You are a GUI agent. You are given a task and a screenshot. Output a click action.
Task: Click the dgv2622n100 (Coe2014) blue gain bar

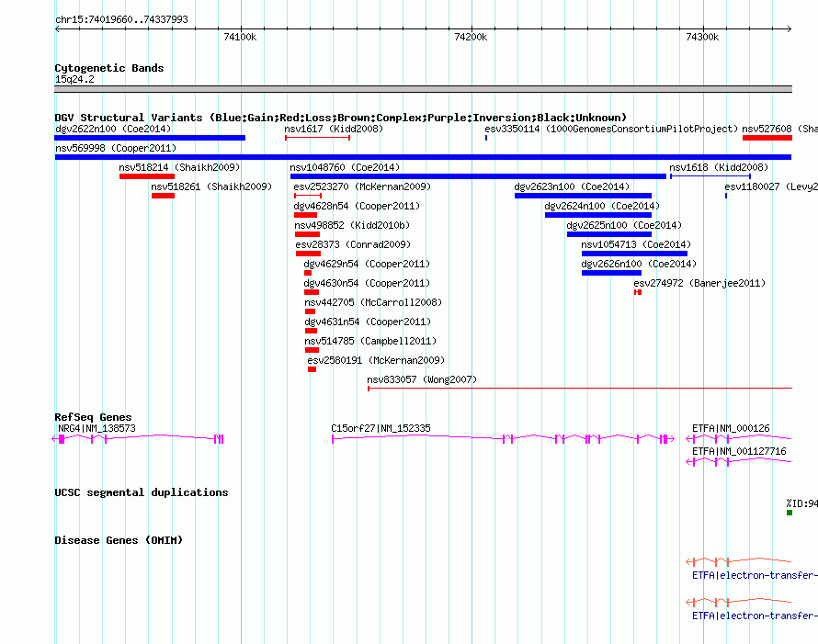click(150, 138)
